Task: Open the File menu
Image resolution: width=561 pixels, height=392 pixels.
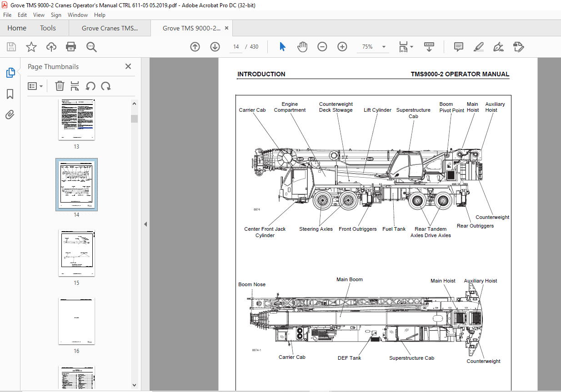Action: pos(7,15)
